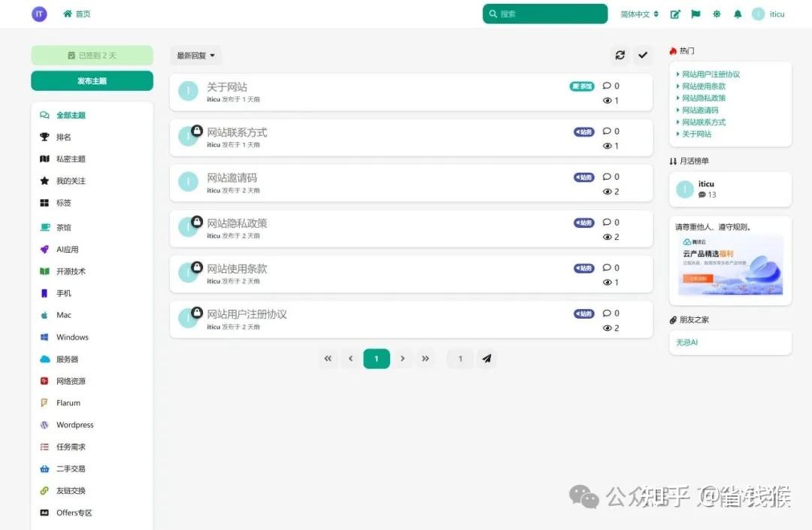This screenshot has height=530, width=812.
Task: Open the compose new post icon
Action: [x=674, y=14]
